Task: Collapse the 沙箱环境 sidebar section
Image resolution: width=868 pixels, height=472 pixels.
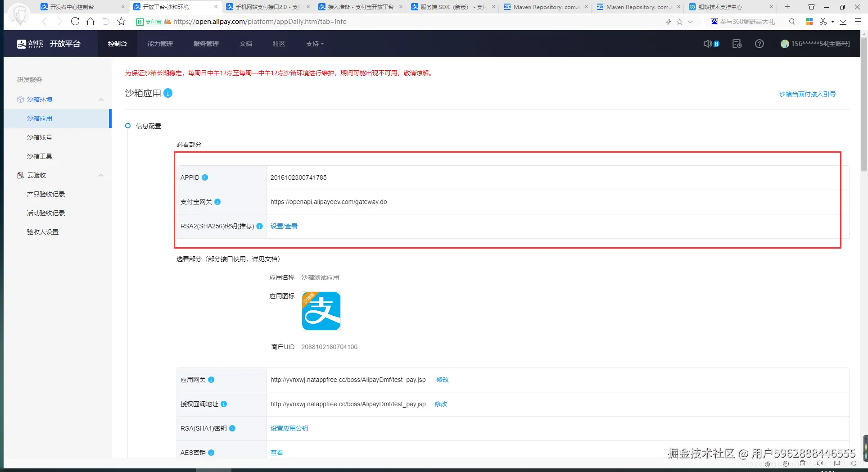Action: pyautogui.click(x=101, y=100)
